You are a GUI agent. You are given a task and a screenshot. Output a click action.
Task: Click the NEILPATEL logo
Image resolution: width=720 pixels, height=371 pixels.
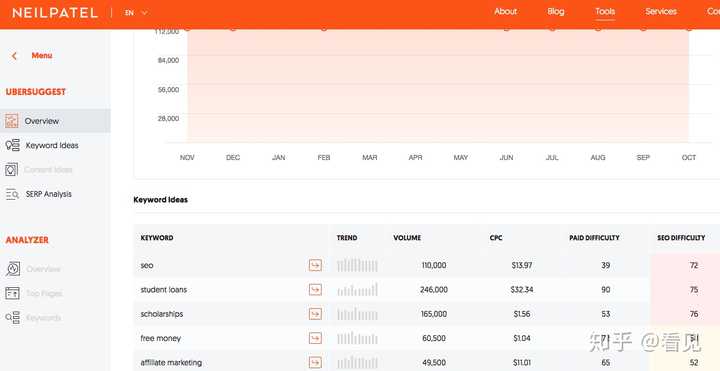pos(55,13)
